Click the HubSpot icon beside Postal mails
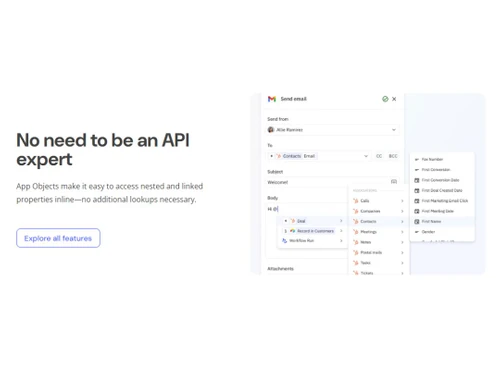 356,252
